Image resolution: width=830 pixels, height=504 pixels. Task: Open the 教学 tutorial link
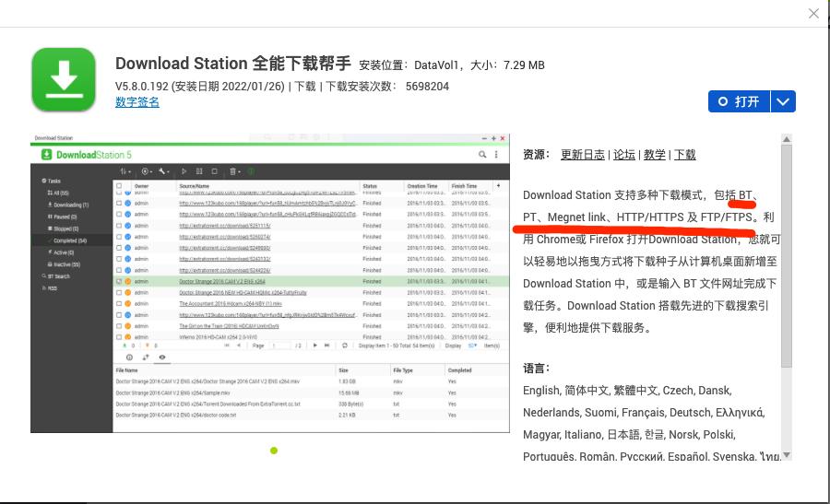(654, 155)
